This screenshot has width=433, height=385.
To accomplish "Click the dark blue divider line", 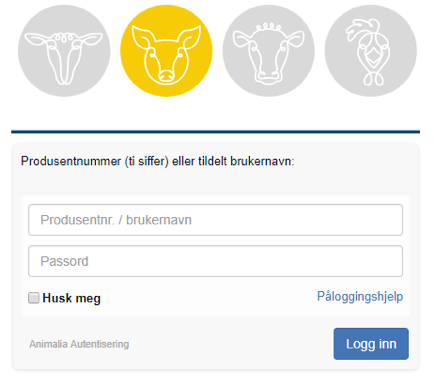I will [215, 132].
